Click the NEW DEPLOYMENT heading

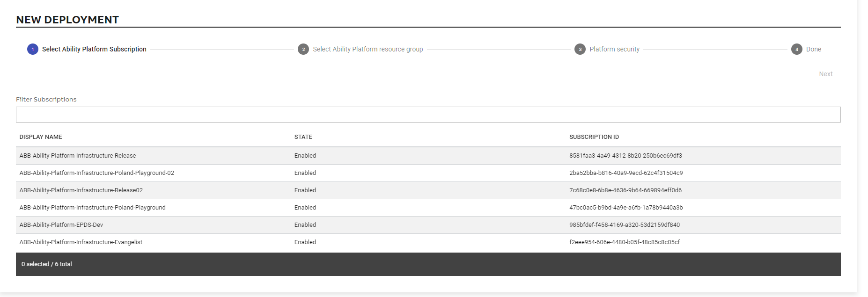coord(67,20)
